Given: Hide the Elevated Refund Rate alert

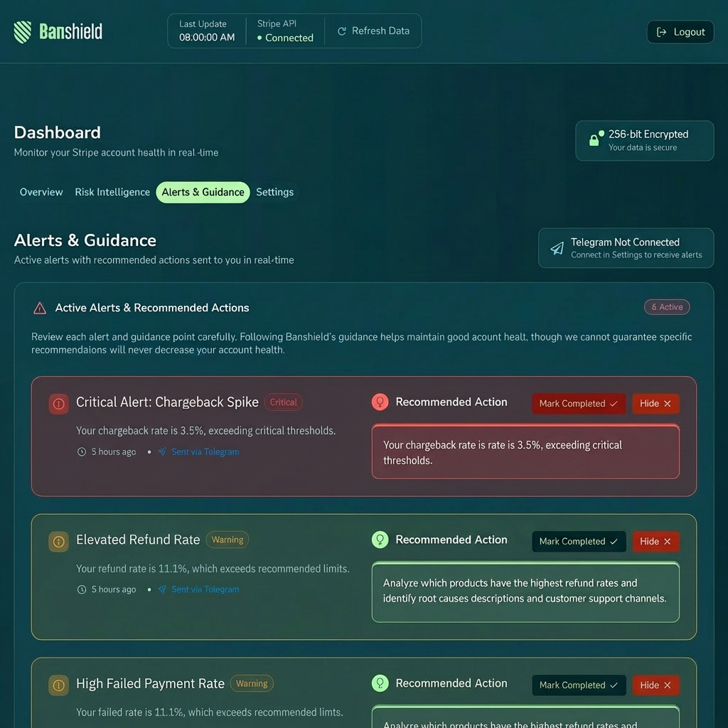Looking at the screenshot, I should [655, 542].
